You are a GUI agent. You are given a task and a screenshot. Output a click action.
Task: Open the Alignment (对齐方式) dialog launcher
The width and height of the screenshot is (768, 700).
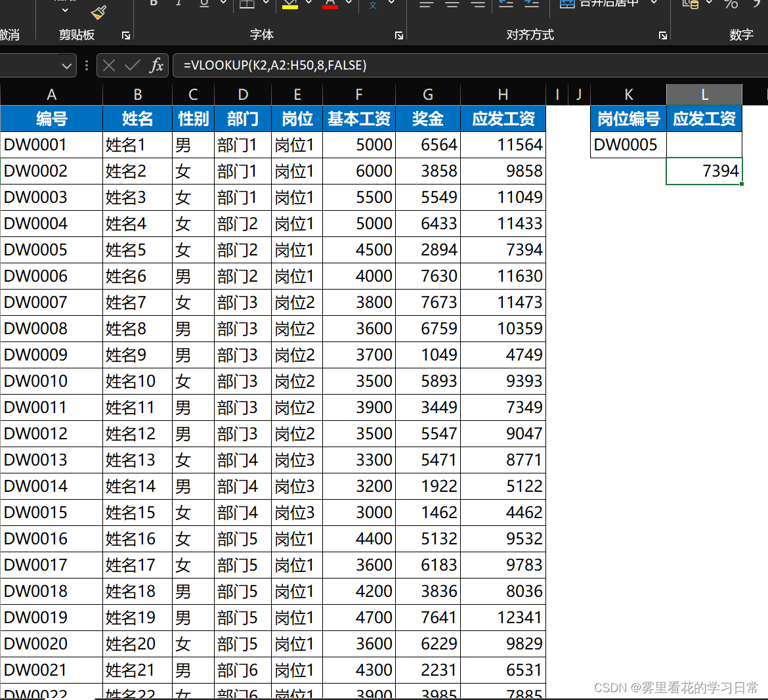coord(663,35)
